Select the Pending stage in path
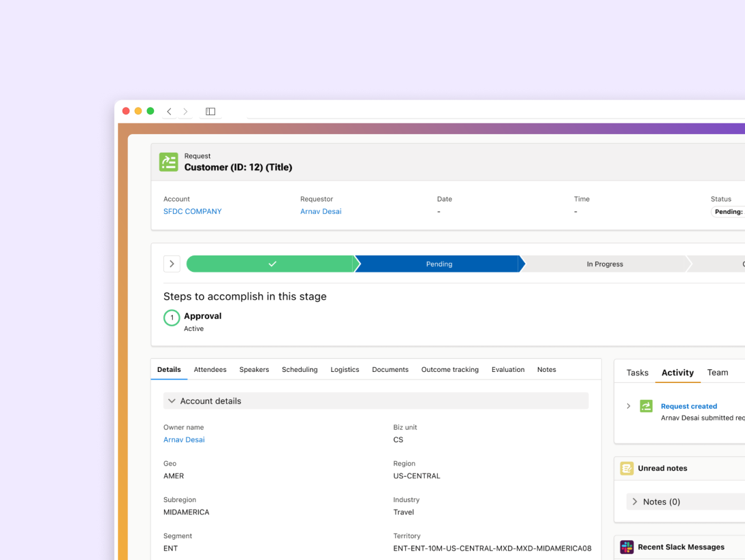The height and width of the screenshot is (560, 745). [x=439, y=264]
